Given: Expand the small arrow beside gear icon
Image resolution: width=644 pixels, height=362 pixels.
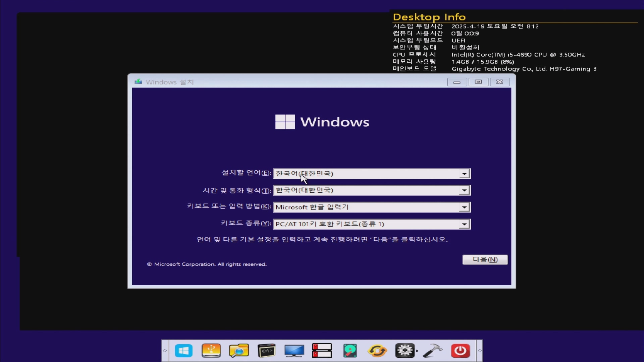Looking at the screenshot, I should pos(417,351).
